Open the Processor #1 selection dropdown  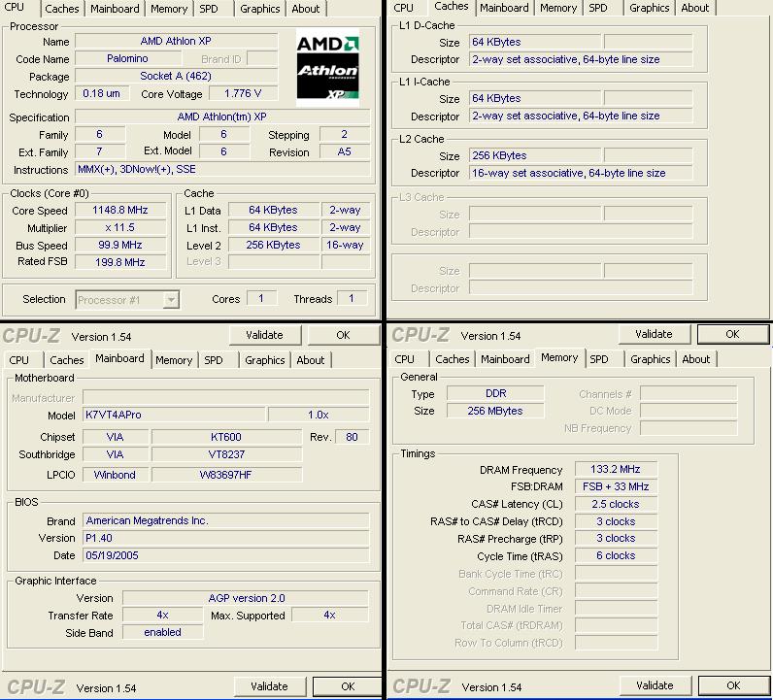click(126, 300)
